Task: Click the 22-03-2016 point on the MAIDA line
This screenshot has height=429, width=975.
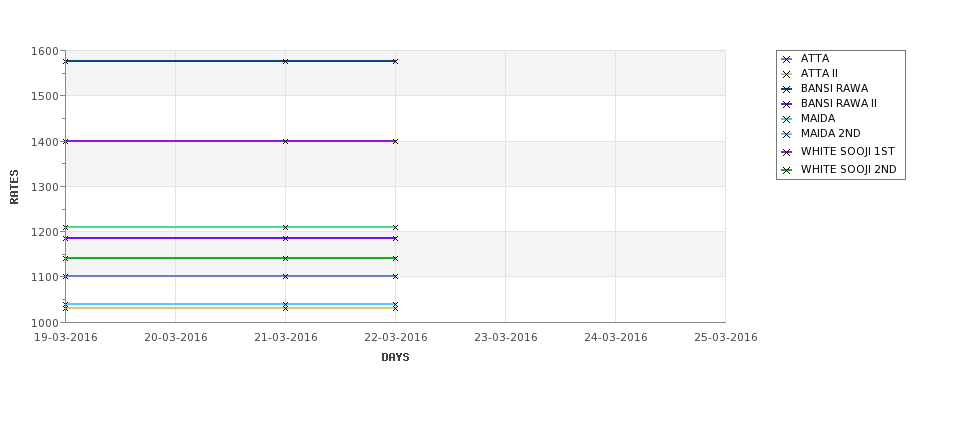Action: tap(395, 228)
